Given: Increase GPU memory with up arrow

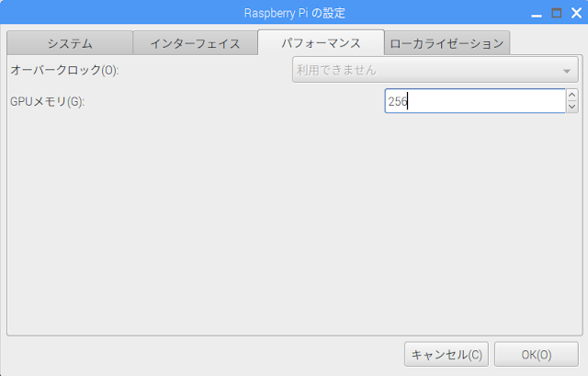Looking at the screenshot, I should pyautogui.click(x=571, y=95).
